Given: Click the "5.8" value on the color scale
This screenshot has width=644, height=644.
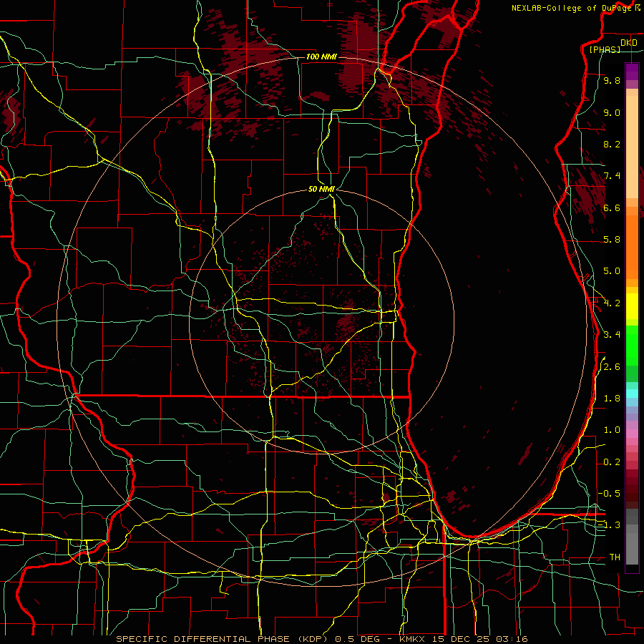Looking at the screenshot, I should (612, 240).
